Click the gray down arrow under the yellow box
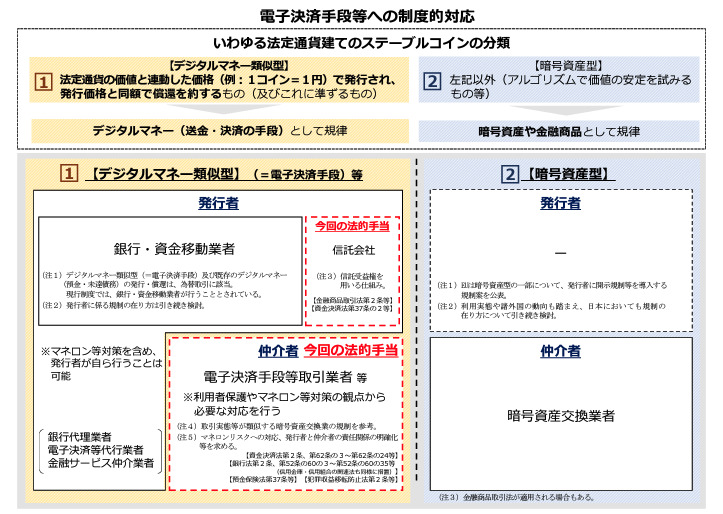The image size is (723, 514). (x=224, y=109)
